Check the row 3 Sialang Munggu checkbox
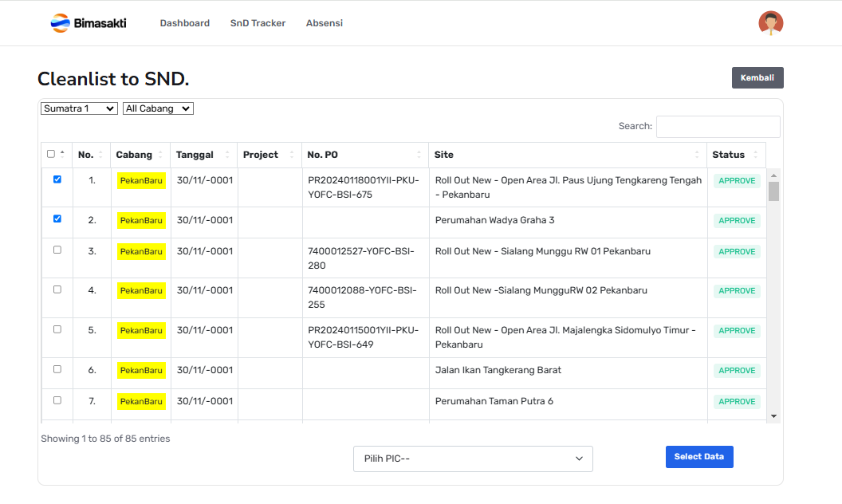This screenshot has width=842, height=504. pyautogui.click(x=57, y=250)
